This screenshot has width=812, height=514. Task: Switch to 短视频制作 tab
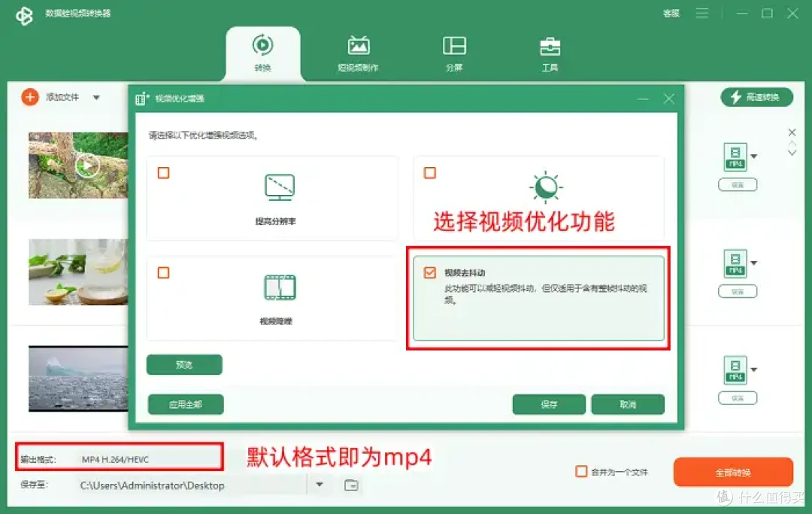coord(359,53)
